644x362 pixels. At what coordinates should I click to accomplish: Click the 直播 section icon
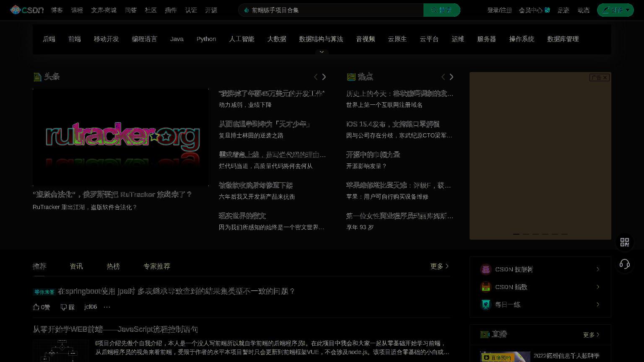click(x=485, y=334)
